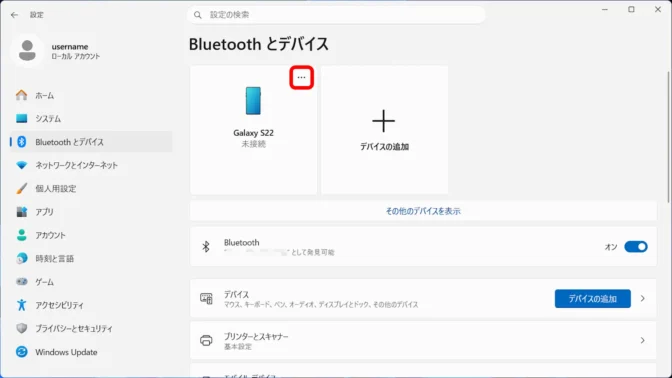This screenshot has height=378, width=672.
Task: Click the plus icon to add device
Action: pos(384,121)
